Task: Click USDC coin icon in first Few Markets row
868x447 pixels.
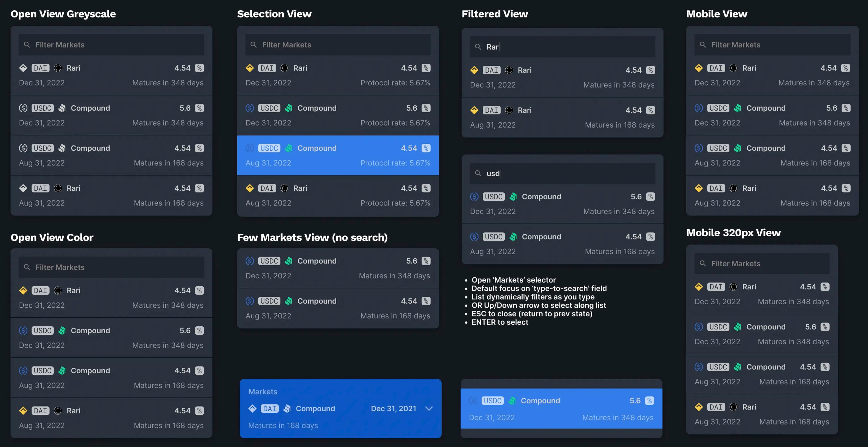Action: [250, 261]
